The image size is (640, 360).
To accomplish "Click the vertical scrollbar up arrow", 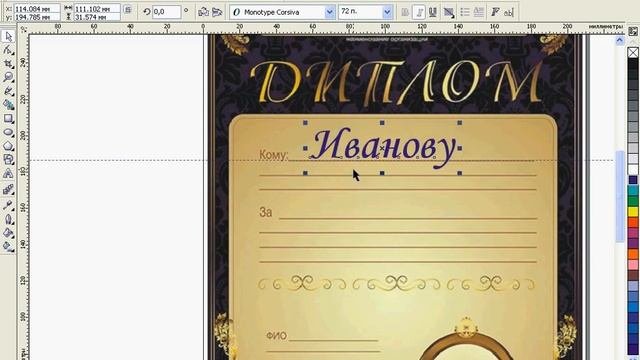I will (620, 40).
